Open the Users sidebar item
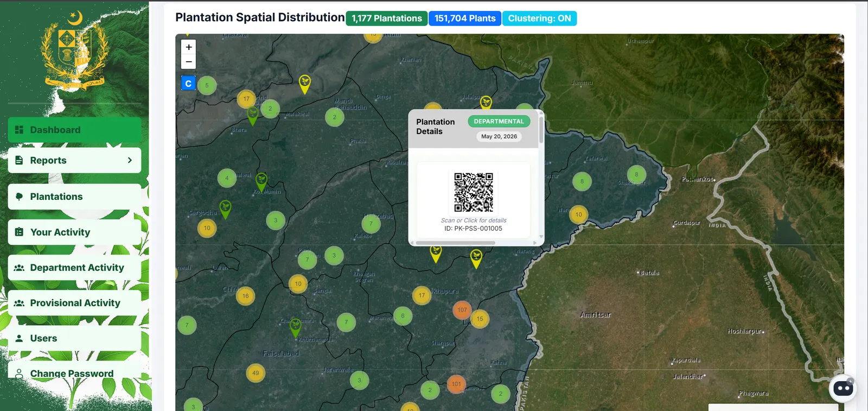Viewport: 868px width, 411px height. 74,338
